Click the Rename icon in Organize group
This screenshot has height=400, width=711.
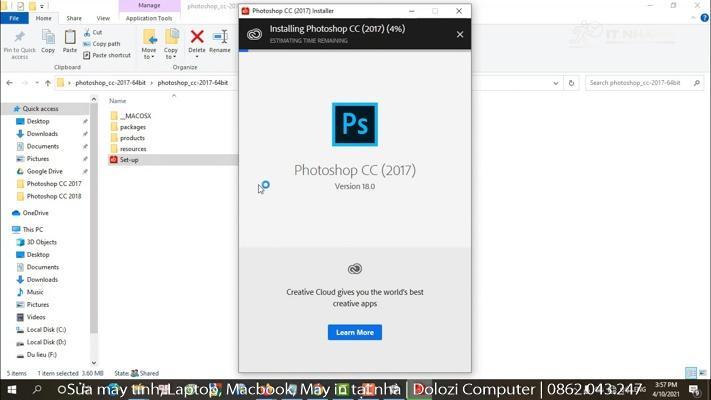220,41
